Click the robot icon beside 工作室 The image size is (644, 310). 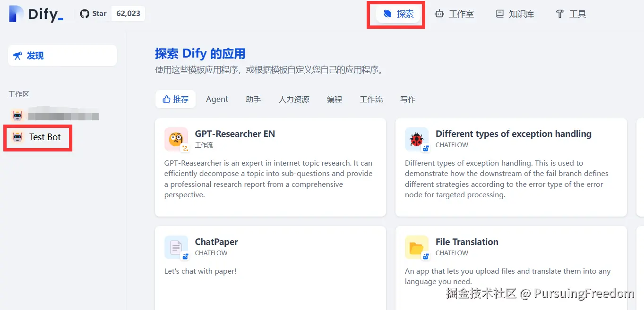[x=439, y=14]
